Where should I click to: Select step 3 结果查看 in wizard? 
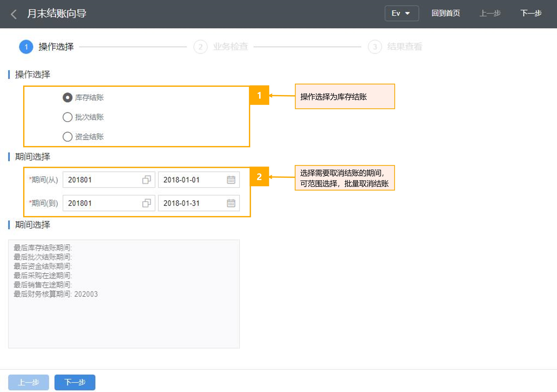[395, 47]
